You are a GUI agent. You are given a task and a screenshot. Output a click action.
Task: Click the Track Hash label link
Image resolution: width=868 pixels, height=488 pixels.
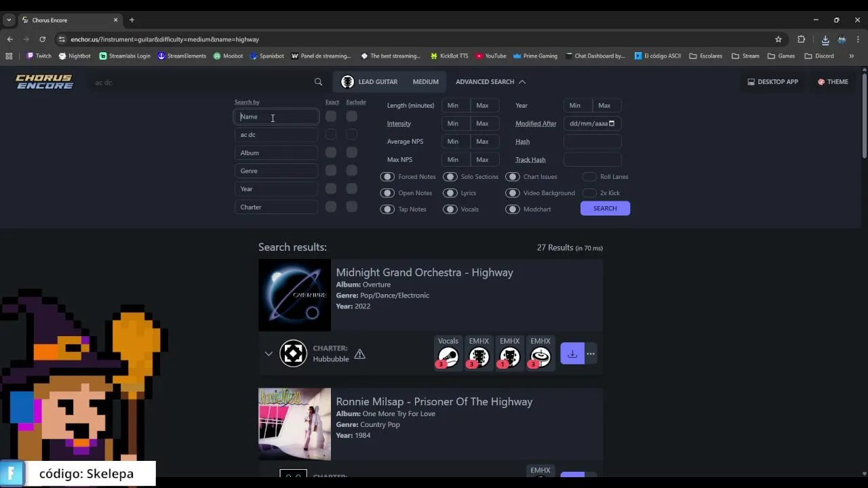[x=530, y=160]
